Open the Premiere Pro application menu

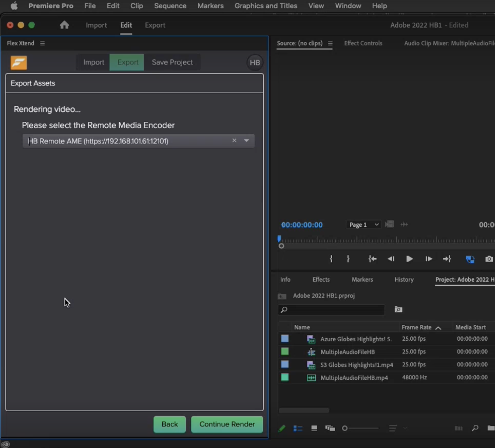point(51,6)
